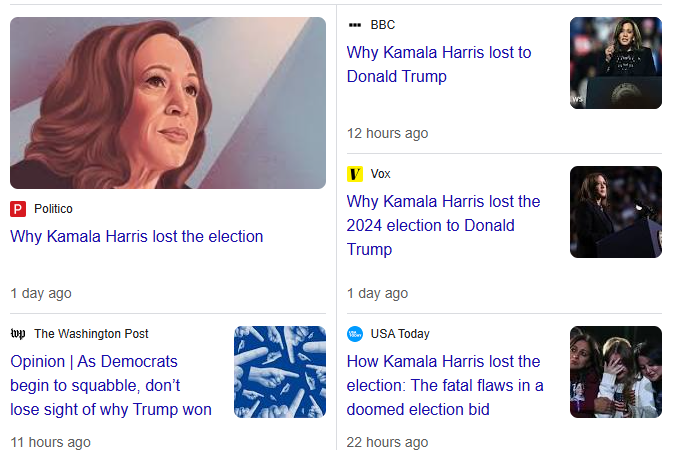681x466 pixels.
Task: Open the USA Today crowd photo thumbnail
Action: point(615,372)
